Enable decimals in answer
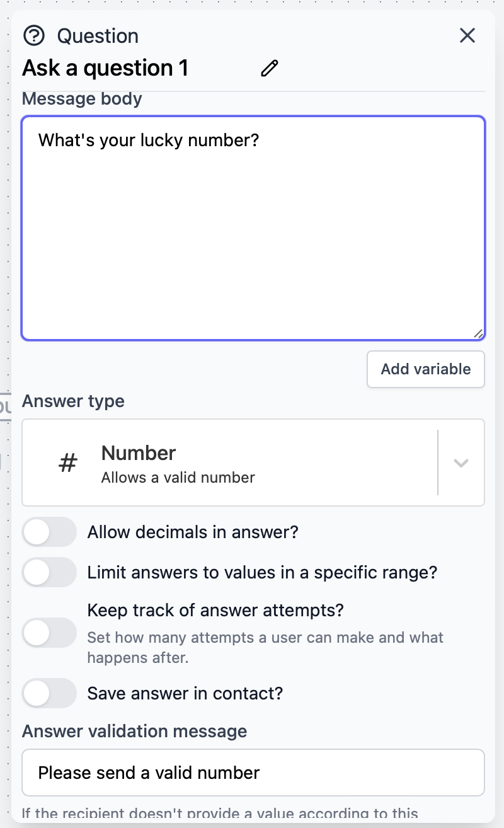The width and height of the screenshot is (504, 828). coord(49,532)
